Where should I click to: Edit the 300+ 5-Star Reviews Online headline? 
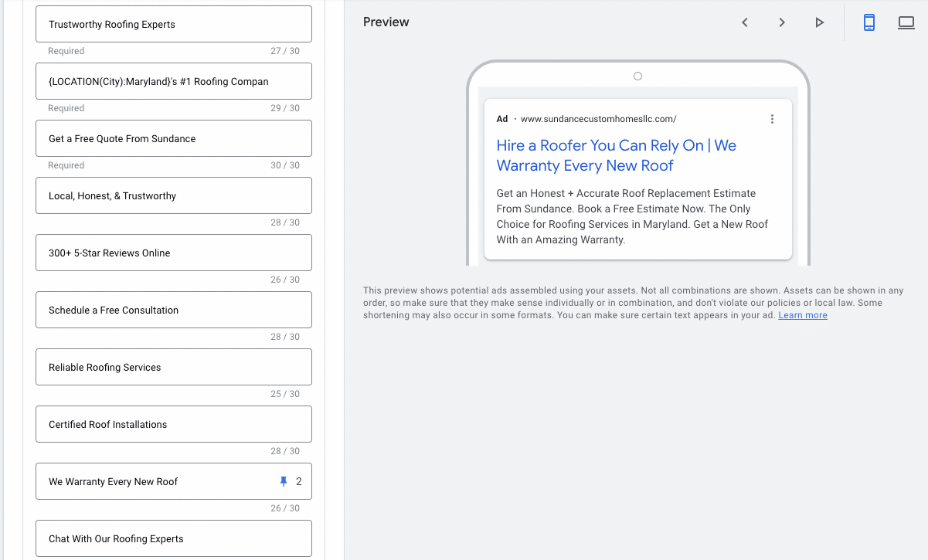point(173,253)
